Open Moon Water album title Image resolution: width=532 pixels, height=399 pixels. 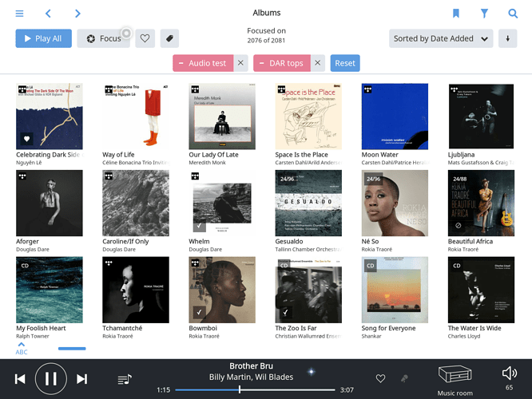[379, 155]
